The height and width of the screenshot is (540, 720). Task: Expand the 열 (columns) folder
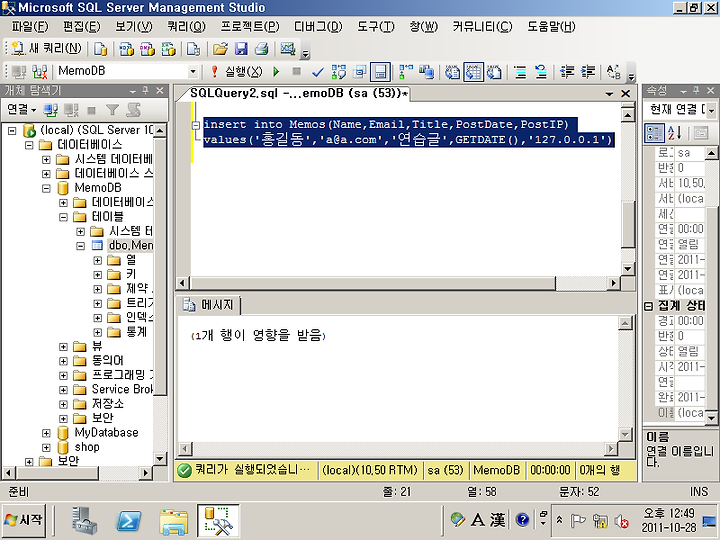coord(97,260)
